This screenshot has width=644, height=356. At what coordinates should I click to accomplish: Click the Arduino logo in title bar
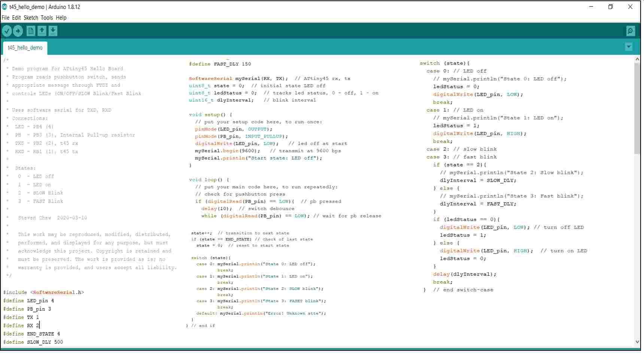pyautogui.click(x=4, y=7)
